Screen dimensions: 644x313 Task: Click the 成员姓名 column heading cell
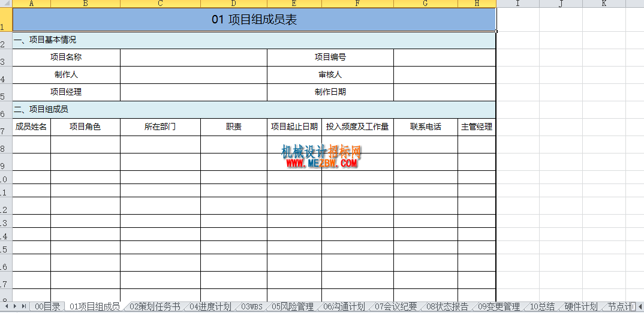click(x=32, y=127)
